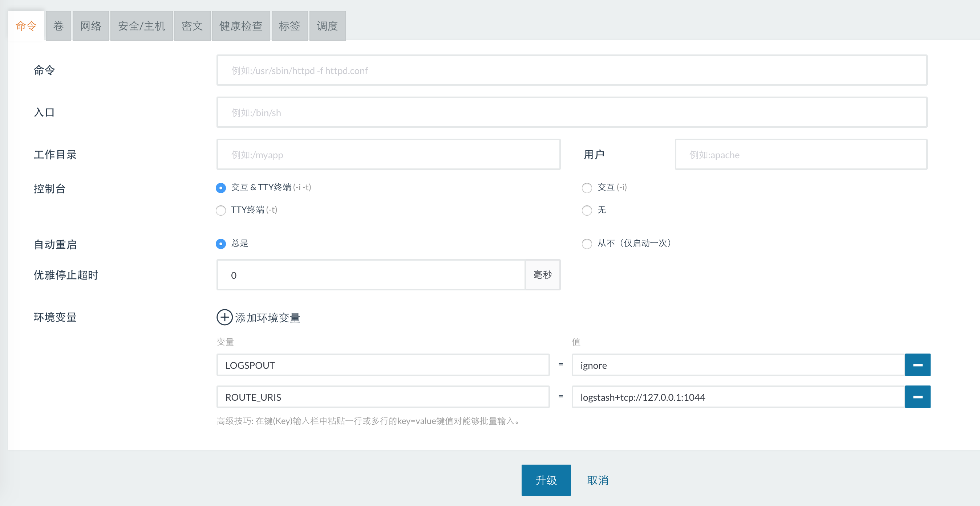Image resolution: width=980 pixels, height=506 pixels.
Task: Click the add environment variable plus icon
Action: point(224,317)
